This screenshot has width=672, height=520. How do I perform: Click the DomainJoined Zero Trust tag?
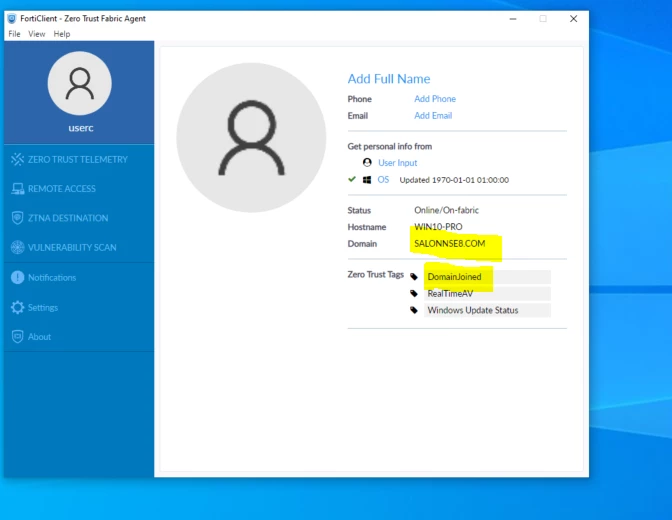[x=487, y=277]
